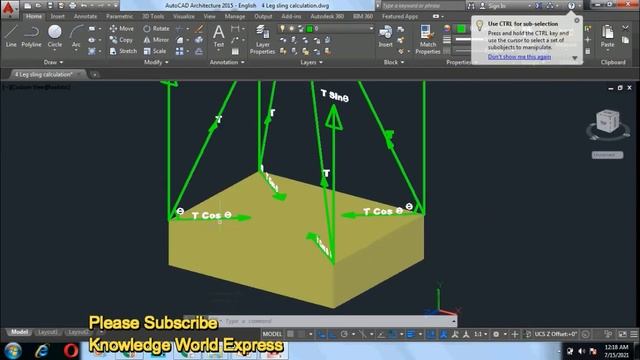The height and width of the screenshot is (360, 640).
Task: Open the 1:1 annotation scale dropdown
Action: (x=480, y=334)
